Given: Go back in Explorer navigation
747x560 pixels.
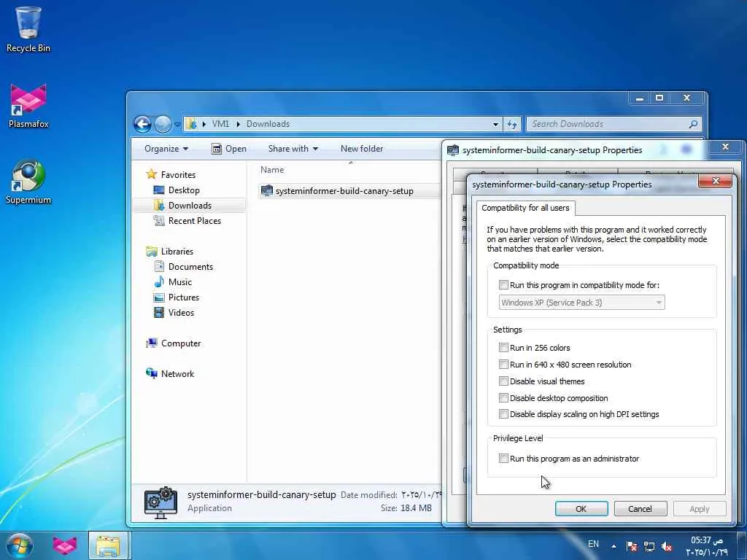Looking at the screenshot, I should (142, 124).
